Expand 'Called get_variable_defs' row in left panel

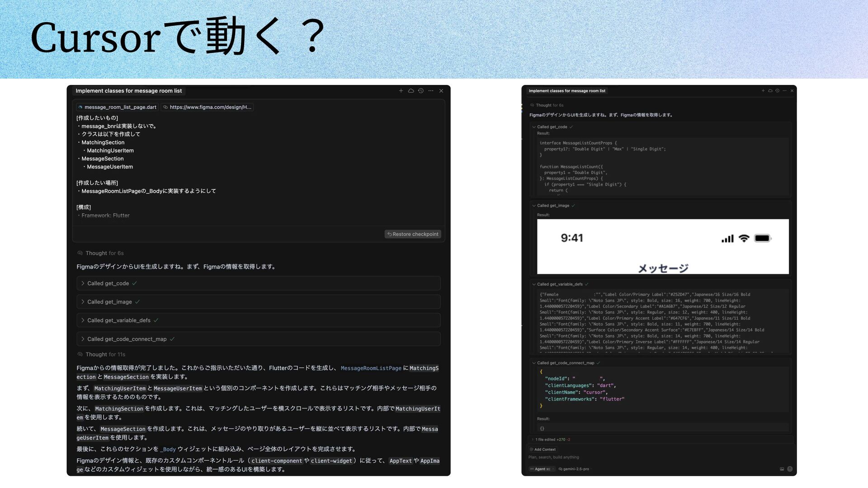pyautogui.click(x=259, y=320)
